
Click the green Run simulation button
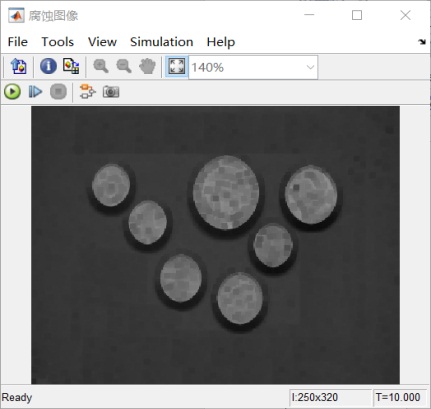tap(13, 92)
